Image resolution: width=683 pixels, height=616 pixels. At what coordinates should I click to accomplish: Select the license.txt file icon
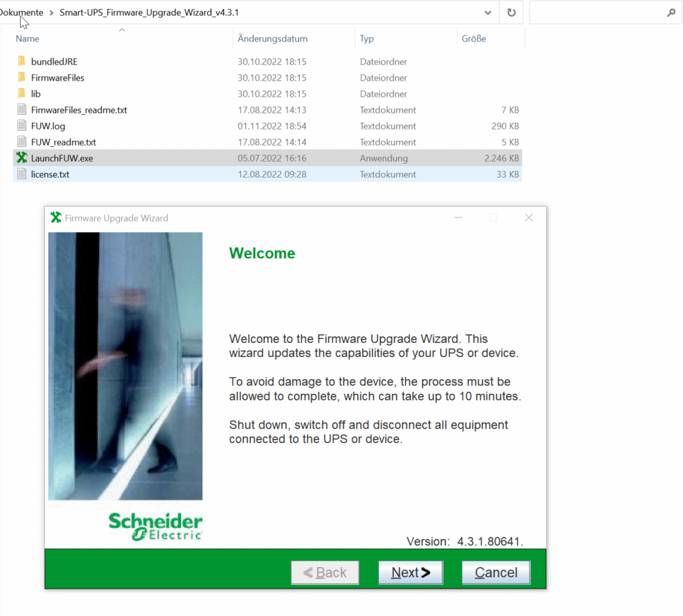21,174
